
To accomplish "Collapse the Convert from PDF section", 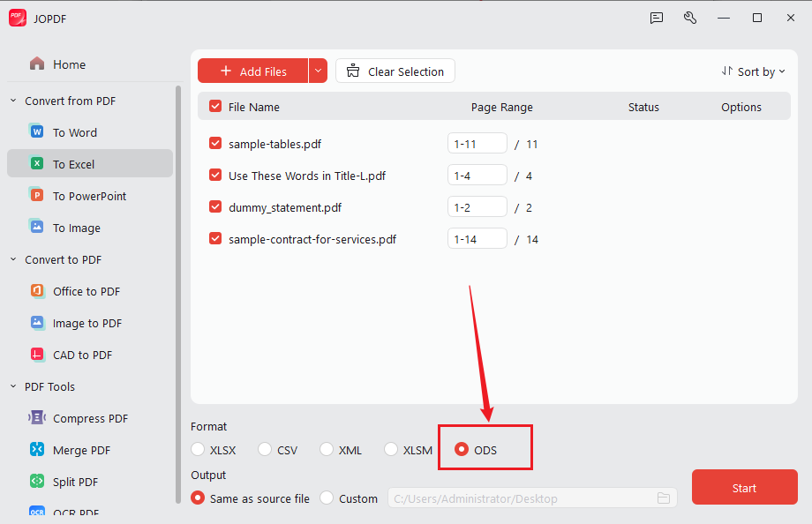I will [13, 101].
